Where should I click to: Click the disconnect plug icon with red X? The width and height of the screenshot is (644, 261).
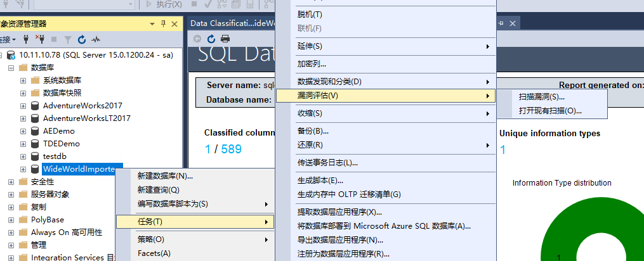(x=39, y=39)
